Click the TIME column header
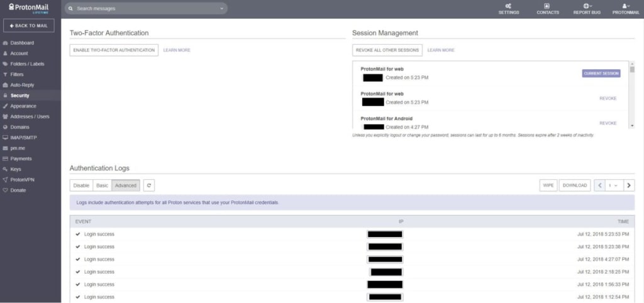This screenshot has height=303, width=644. tap(623, 222)
